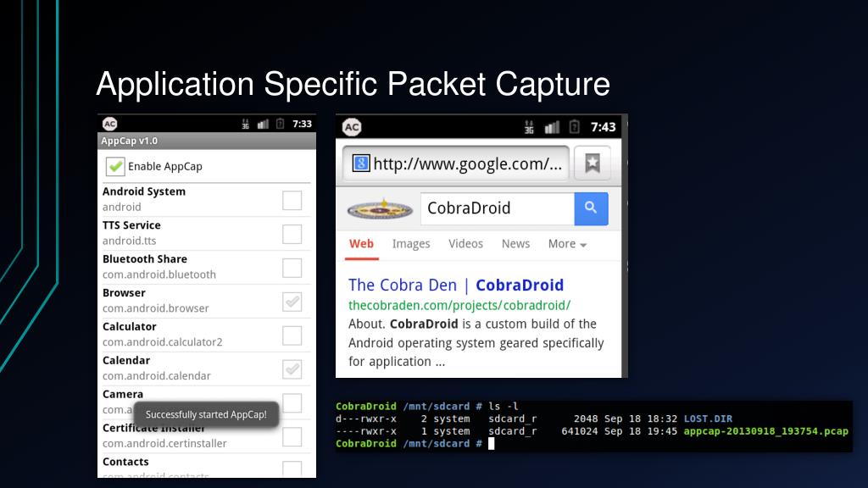Check the Certificate Installer checkbox
Screen dimensions: 868x488
[292, 436]
